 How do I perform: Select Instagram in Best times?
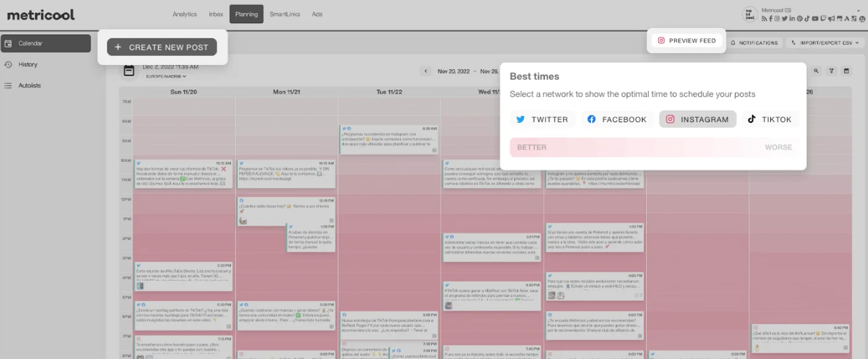tap(698, 119)
